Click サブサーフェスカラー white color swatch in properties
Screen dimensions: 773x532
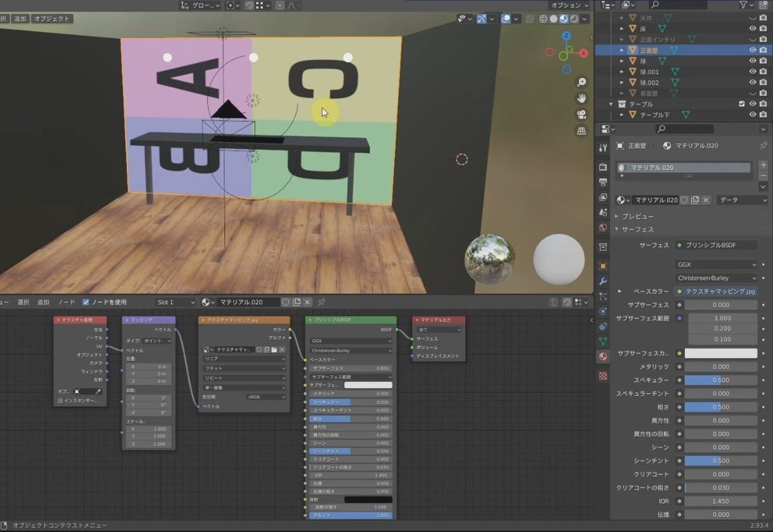click(x=721, y=354)
